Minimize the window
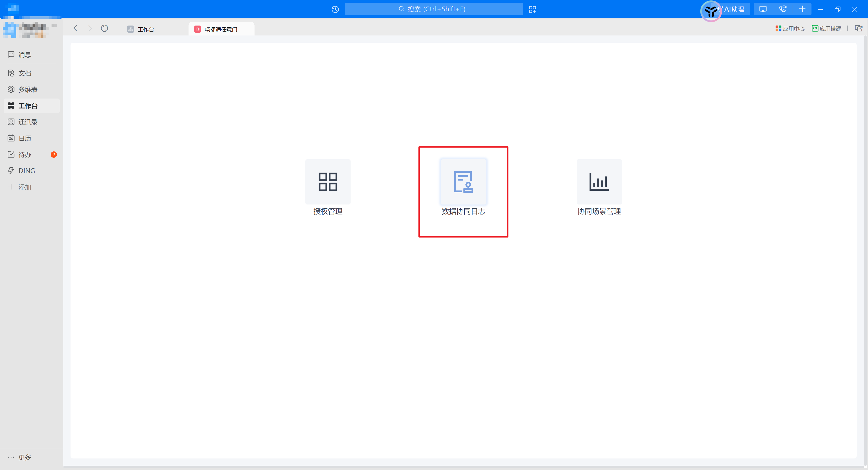Image resolution: width=868 pixels, height=470 pixels. [x=820, y=9]
